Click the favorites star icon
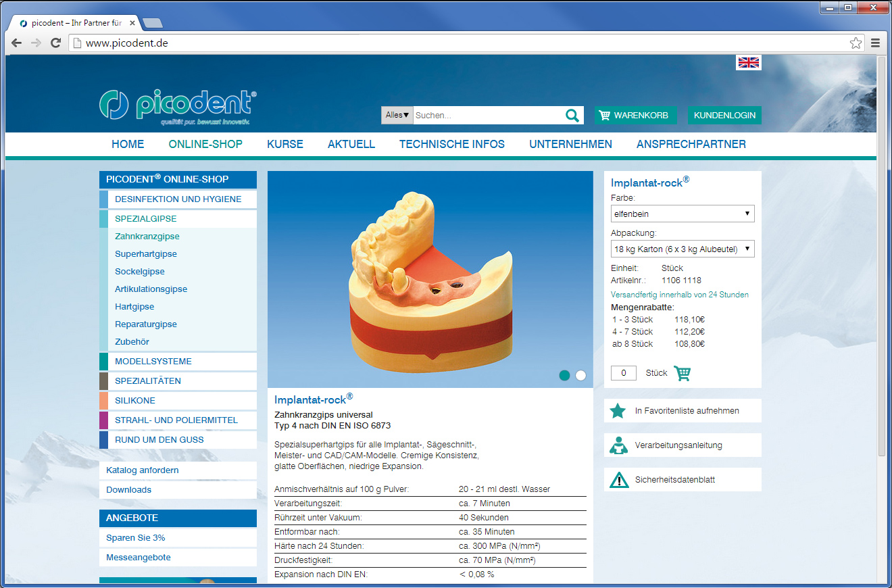The width and height of the screenshot is (892, 588). [618, 411]
